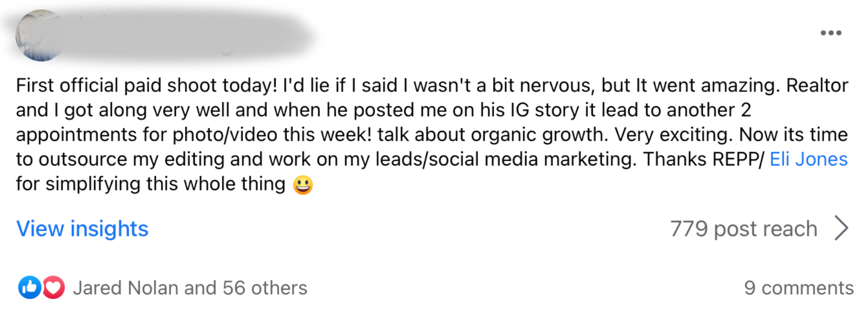Click the word "appointments" in the post
868x311 pixels.
tap(76, 135)
